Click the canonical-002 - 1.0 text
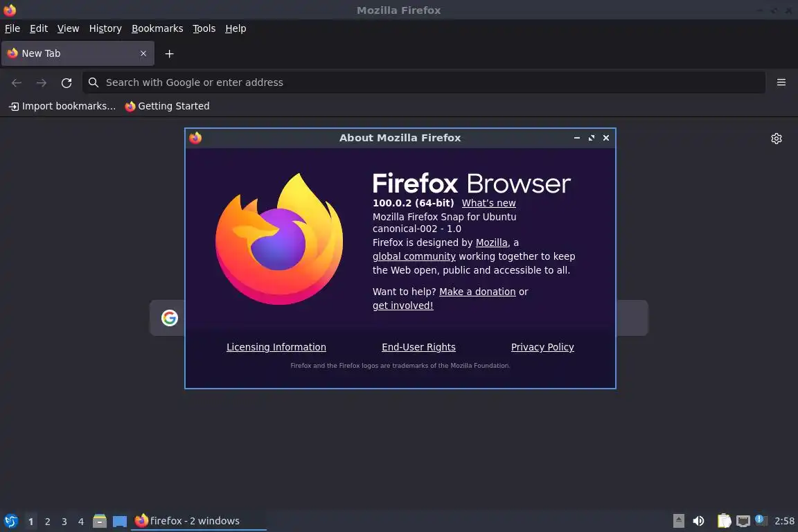Viewport: 798px width, 532px height. click(417, 229)
